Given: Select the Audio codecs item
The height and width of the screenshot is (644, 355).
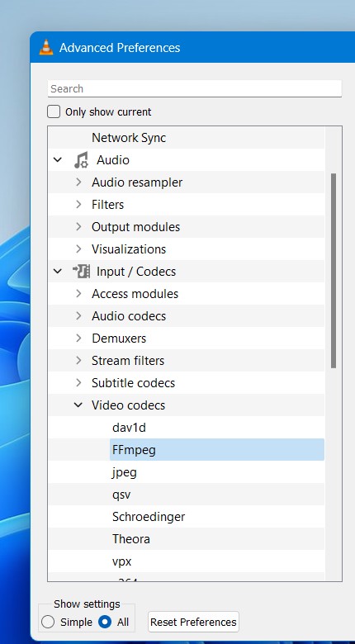Looking at the screenshot, I should [129, 316].
